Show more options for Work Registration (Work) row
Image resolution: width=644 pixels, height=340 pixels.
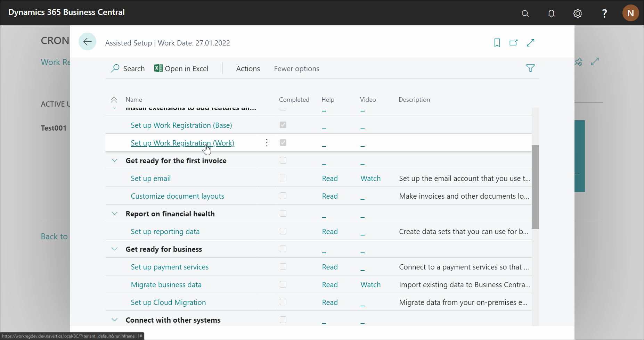coord(267,143)
